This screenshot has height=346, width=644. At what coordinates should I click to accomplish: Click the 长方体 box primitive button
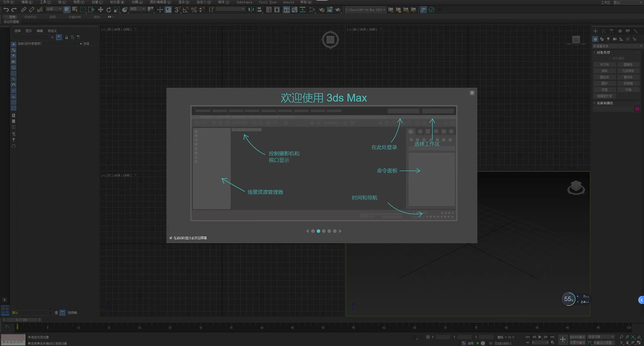(x=604, y=65)
